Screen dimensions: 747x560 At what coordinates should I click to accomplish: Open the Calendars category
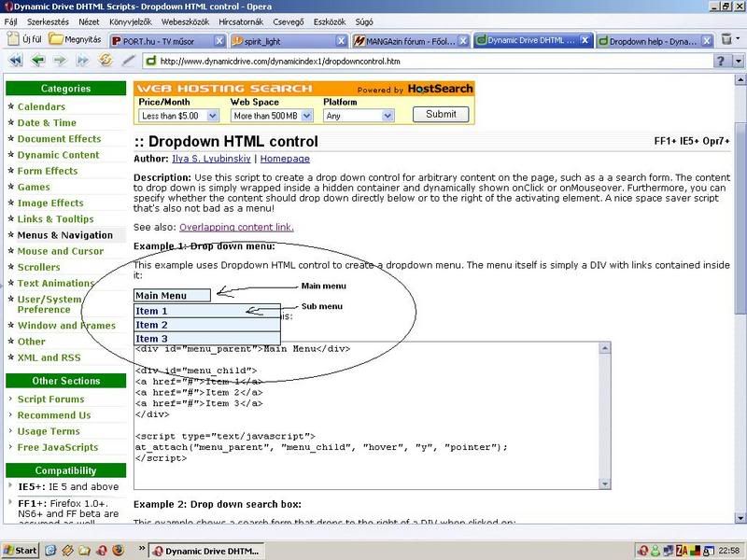pyautogui.click(x=41, y=106)
